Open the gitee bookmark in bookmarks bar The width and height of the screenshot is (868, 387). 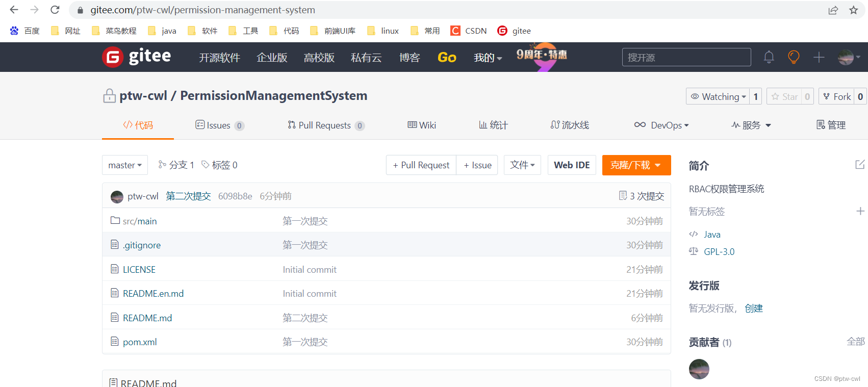[x=514, y=31]
